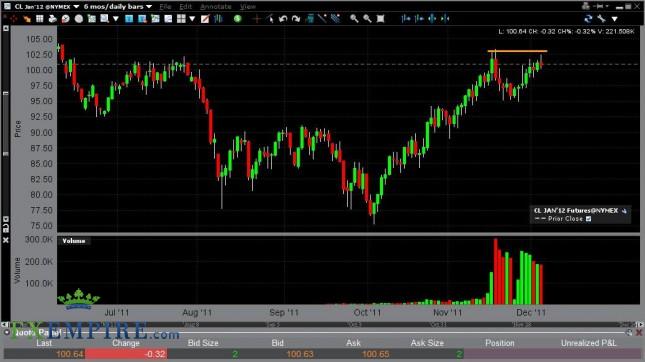Click the Position column header
The width and height of the screenshot is (645, 362).
[x=500, y=343]
